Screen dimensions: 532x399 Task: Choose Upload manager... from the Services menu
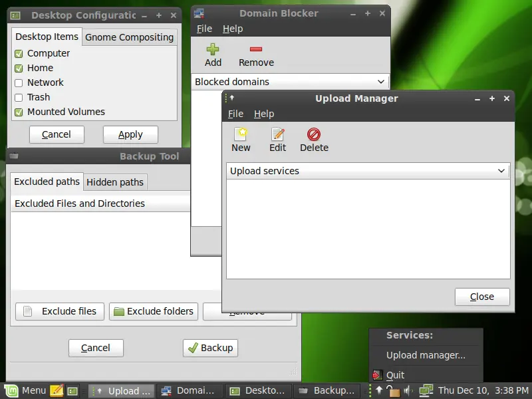tap(426, 355)
